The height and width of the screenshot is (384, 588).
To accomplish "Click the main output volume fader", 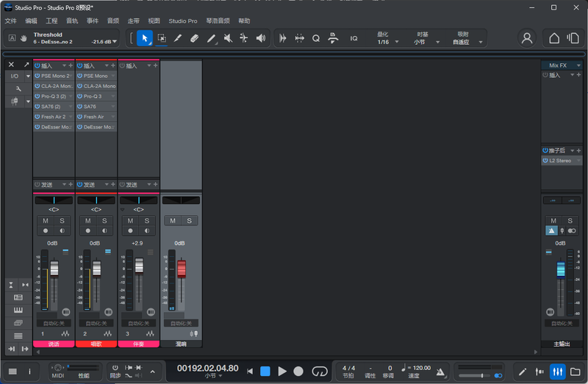I will [561, 269].
